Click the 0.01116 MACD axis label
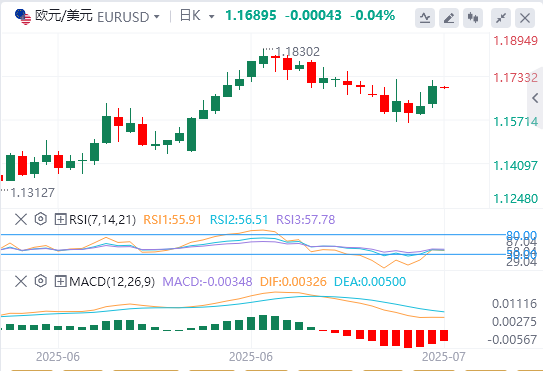This screenshot has width=543, height=371. (x=515, y=304)
